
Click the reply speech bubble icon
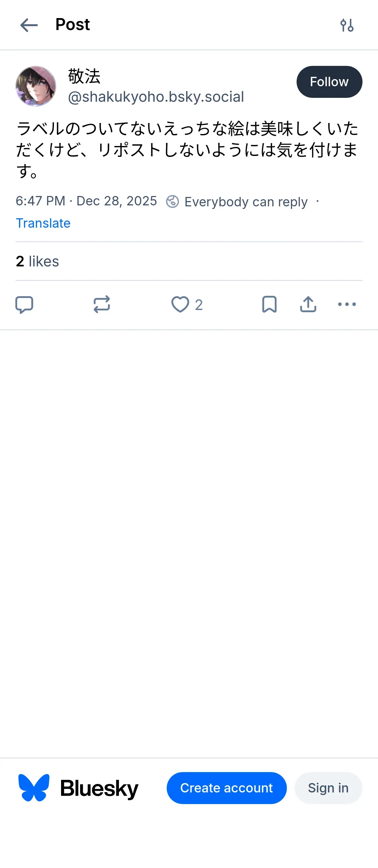24,305
